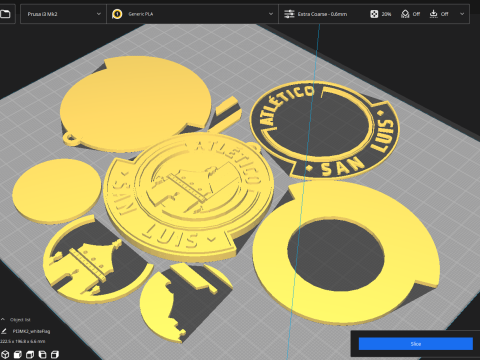The width and height of the screenshot is (480, 360).
Task: Open the Prusa i3 Mk2 printer dropdown
Action: (x=63, y=14)
